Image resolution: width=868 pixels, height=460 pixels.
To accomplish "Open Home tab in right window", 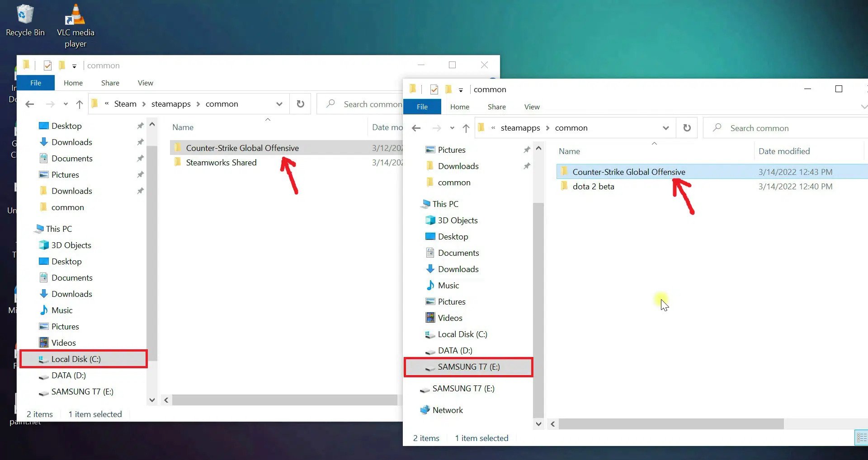I will (460, 107).
